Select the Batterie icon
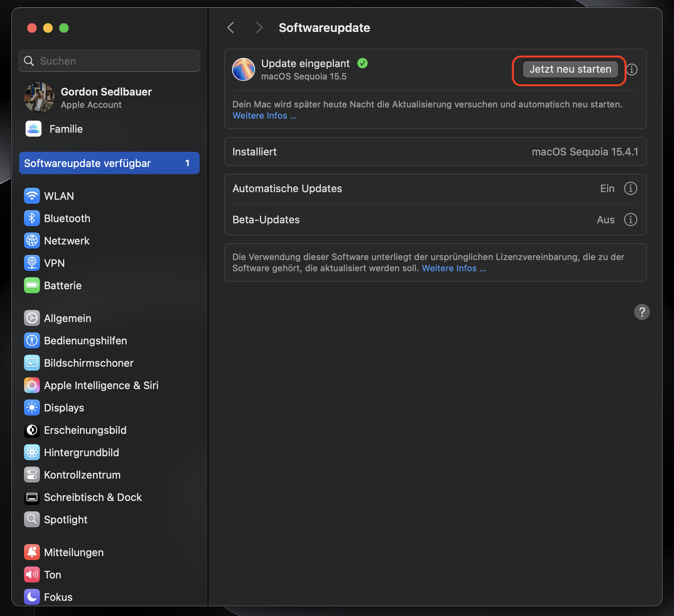This screenshot has height=616, width=674. [x=32, y=285]
